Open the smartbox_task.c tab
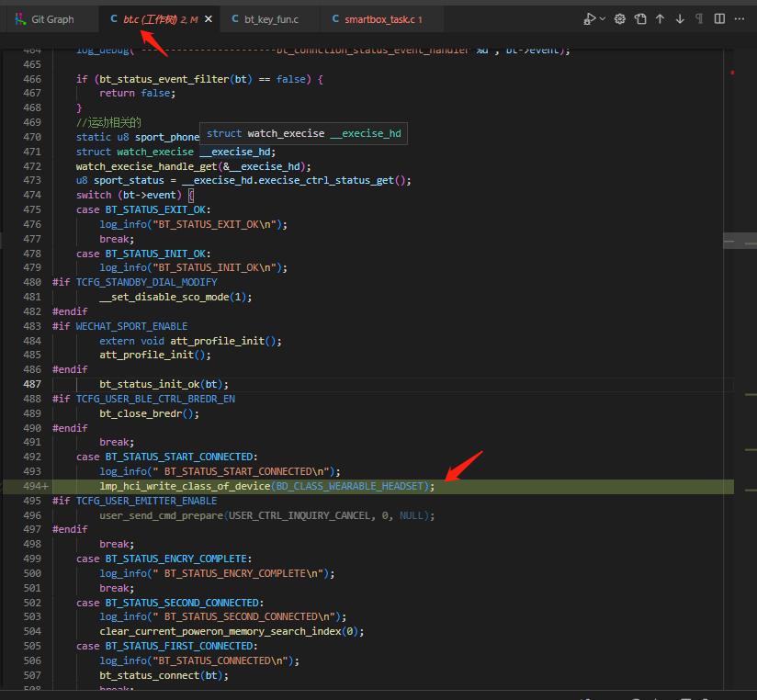Image resolution: width=757 pixels, height=700 pixels. click(x=378, y=19)
